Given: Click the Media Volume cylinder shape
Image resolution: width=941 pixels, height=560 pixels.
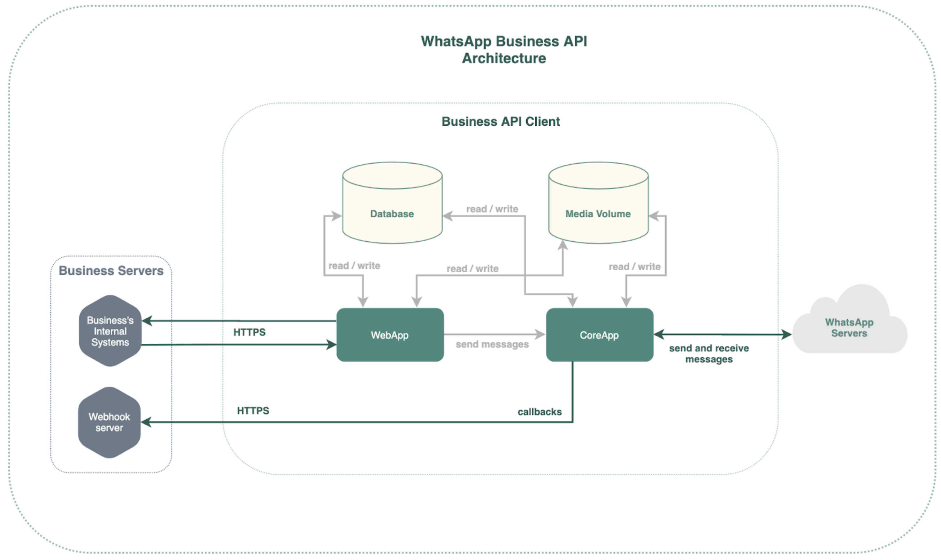Looking at the screenshot, I should [598, 203].
